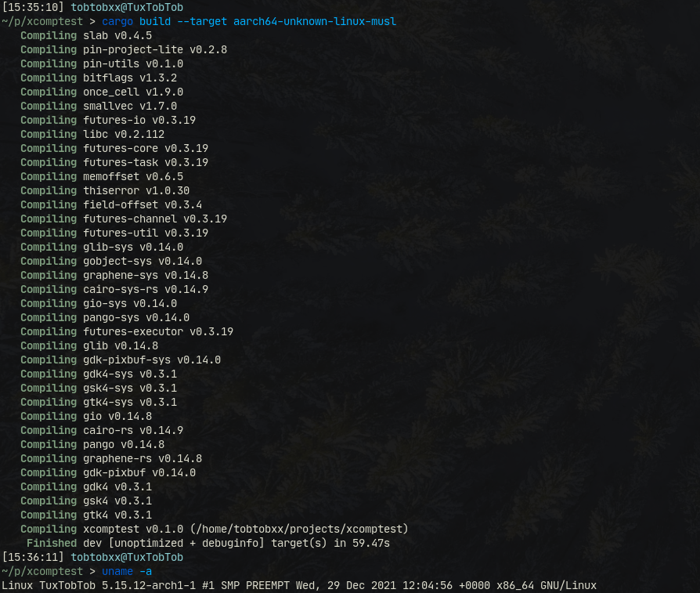Click the gtk4-sys v0.3.1 line
The image size is (700, 593).
point(99,403)
